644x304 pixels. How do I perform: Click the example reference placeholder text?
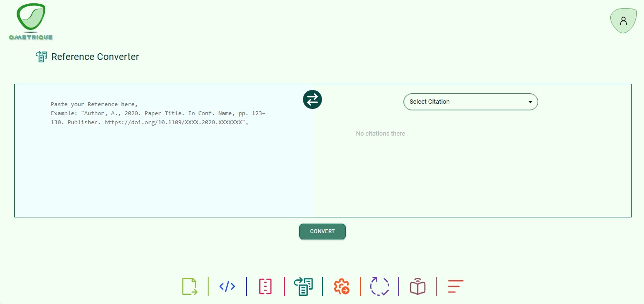click(x=158, y=118)
